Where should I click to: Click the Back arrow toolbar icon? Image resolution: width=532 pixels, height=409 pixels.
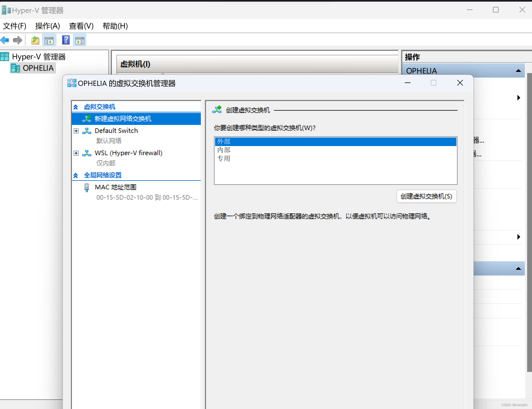pyautogui.click(x=5, y=40)
